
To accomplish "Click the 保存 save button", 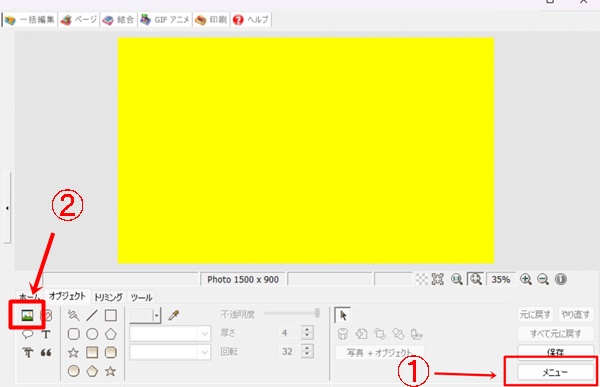I will (555, 352).
